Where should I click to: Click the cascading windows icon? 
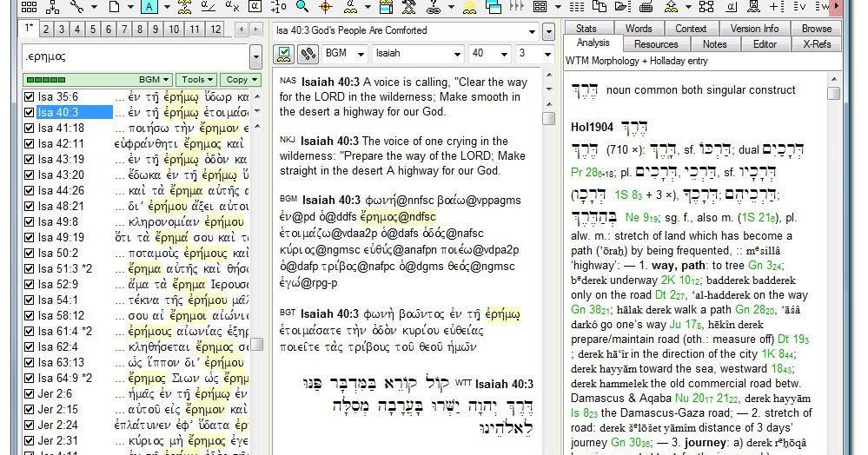tap(493, 7)
